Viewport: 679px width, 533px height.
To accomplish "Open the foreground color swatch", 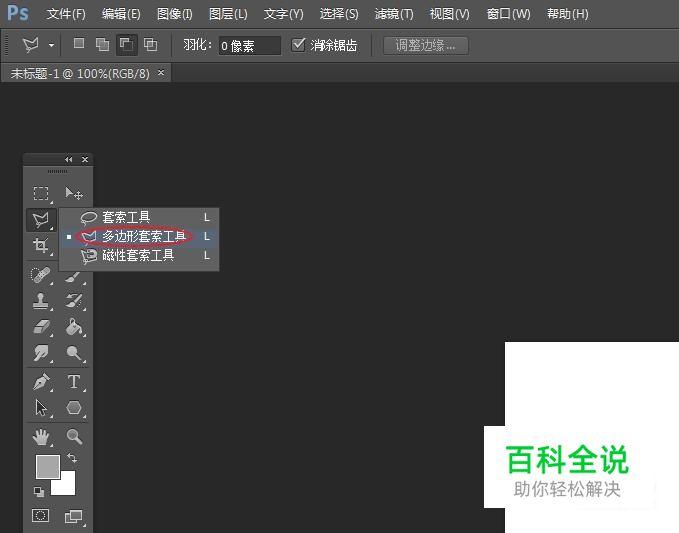I will coord(48,467).
